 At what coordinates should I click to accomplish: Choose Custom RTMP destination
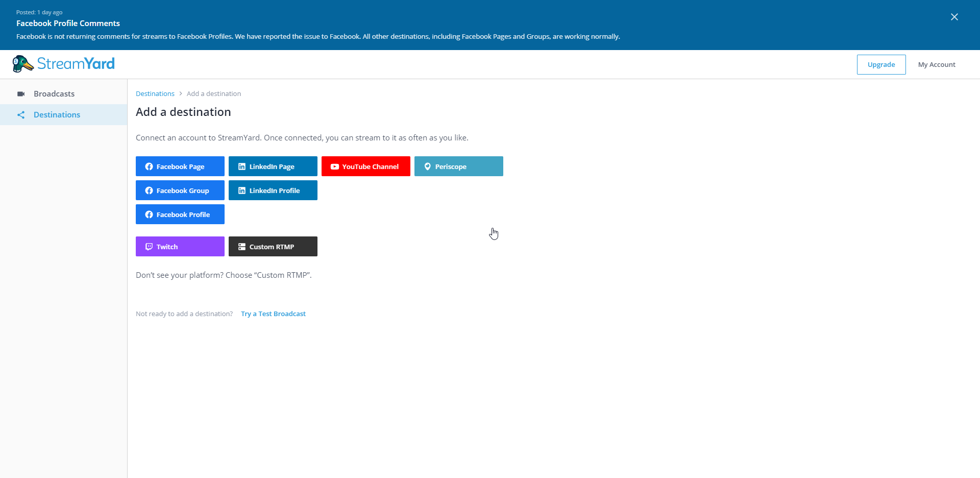(x=273, y=247)
